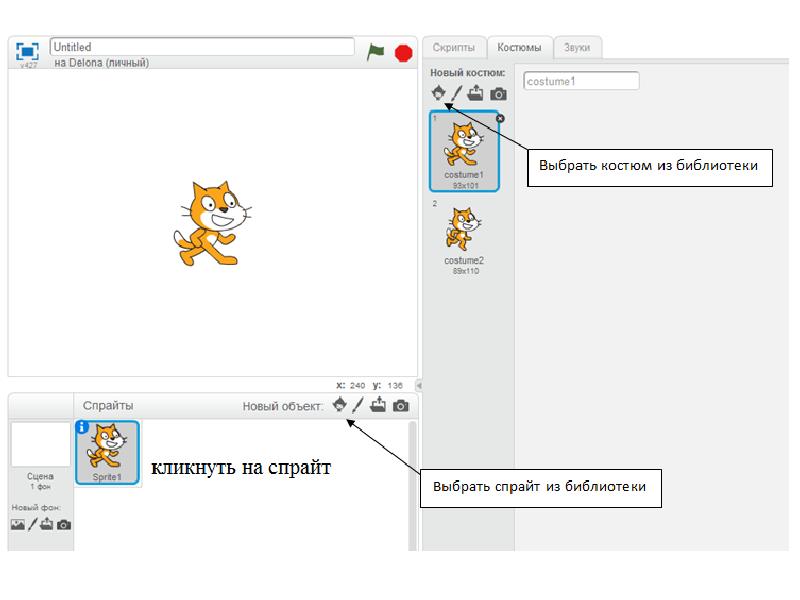Open the Sprite1 info button
Viewport: 800px width, 600px height.
point(82,427)
